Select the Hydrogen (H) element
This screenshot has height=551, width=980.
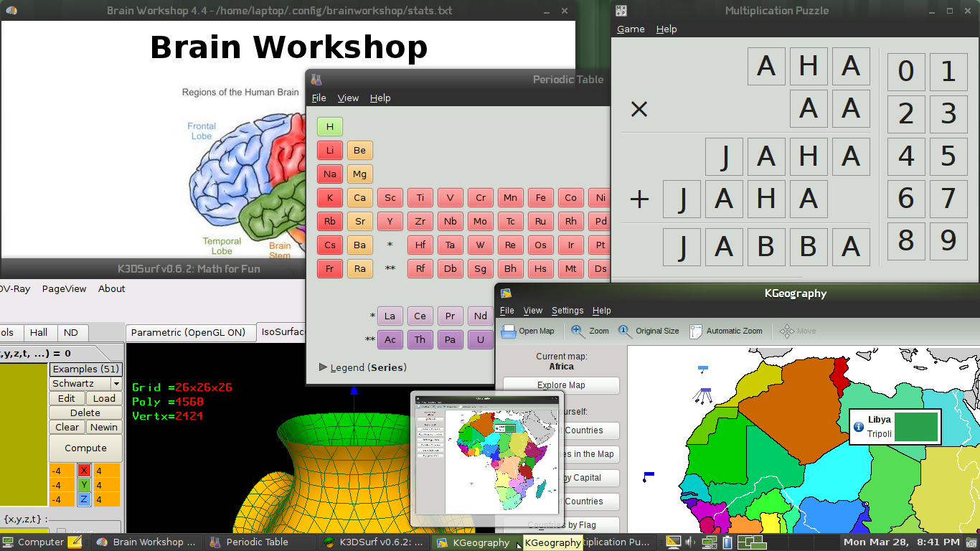pyautogui.click(x=330, y=127)
